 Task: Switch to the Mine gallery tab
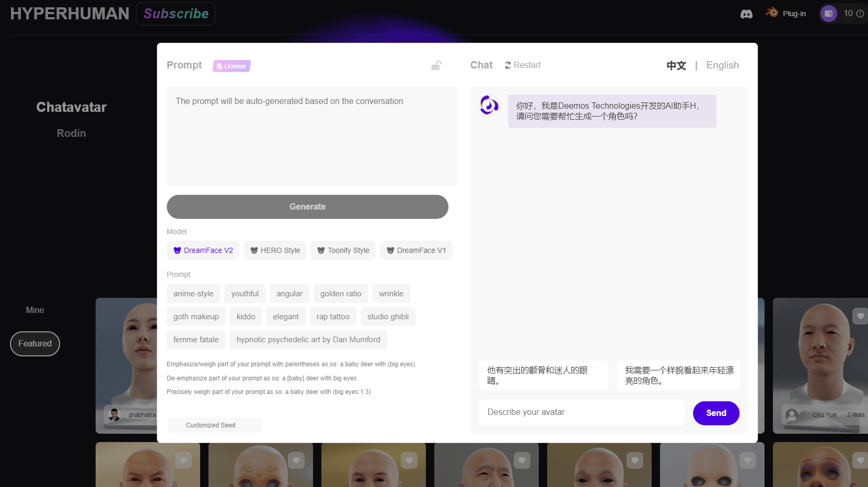(x=35, y=310)
